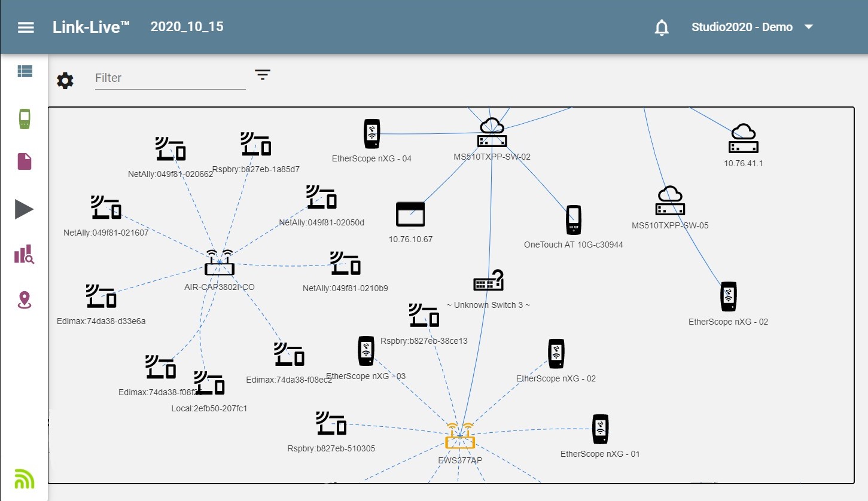Select the EtherScope nXG - 02 wireless client icon
Screen dimensions: 868x501
click(x=556, y=354)
